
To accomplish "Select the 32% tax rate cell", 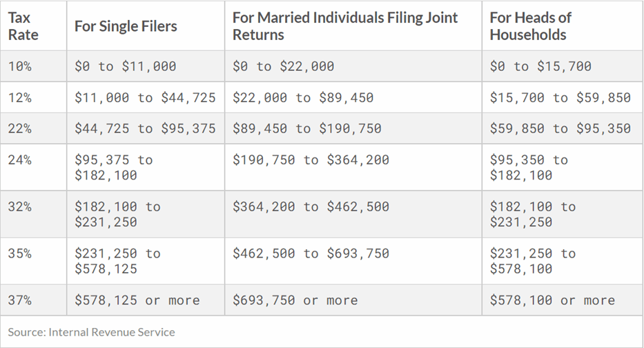I will pyautogui.click(x=20, y=206).
